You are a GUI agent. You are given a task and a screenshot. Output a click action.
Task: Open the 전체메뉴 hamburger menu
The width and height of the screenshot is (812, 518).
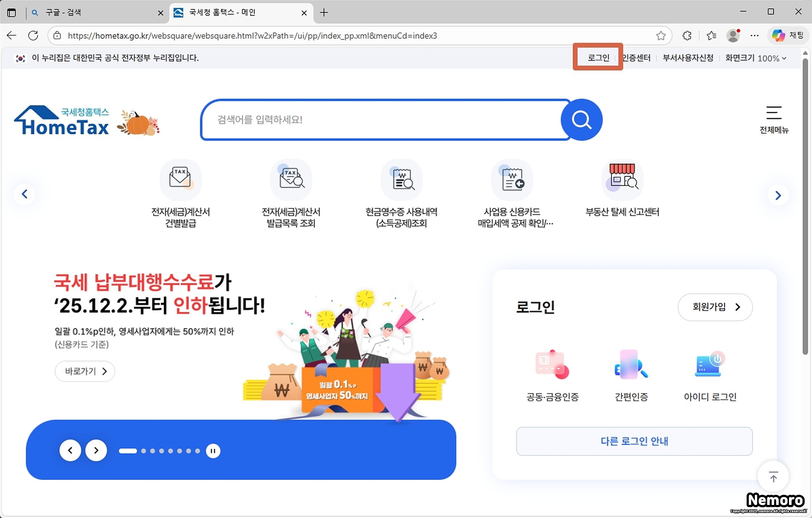coord(774,119)
